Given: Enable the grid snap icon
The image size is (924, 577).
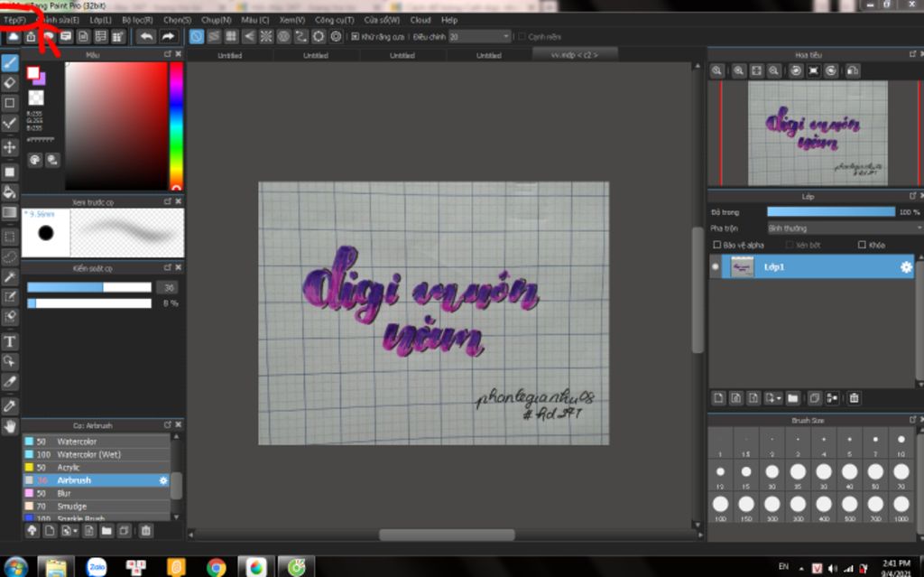Looking at the screenshot, I should click(231, 37).
